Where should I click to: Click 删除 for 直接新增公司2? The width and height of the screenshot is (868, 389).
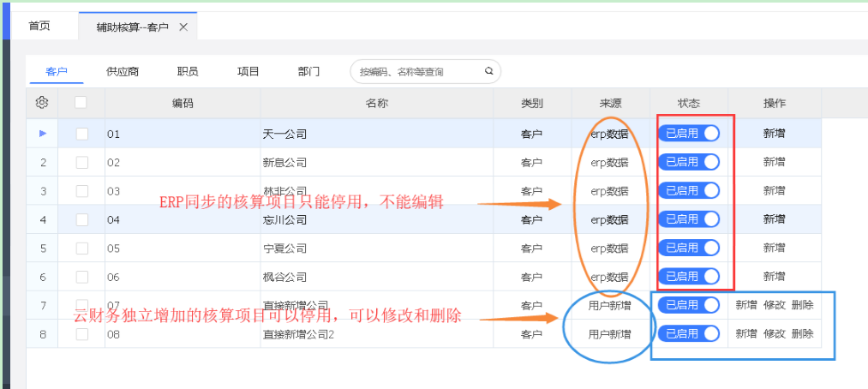click(x=802, y=333)
